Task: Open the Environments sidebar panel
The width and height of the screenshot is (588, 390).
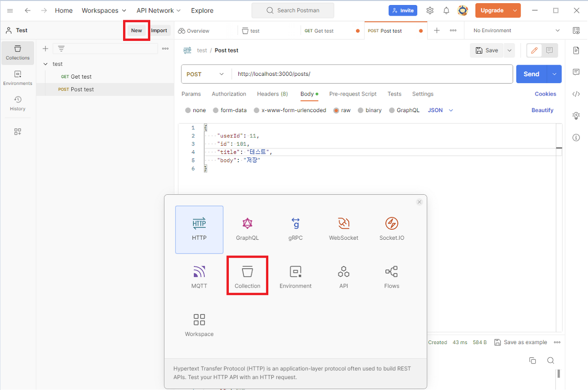Action: coord(18,78)
